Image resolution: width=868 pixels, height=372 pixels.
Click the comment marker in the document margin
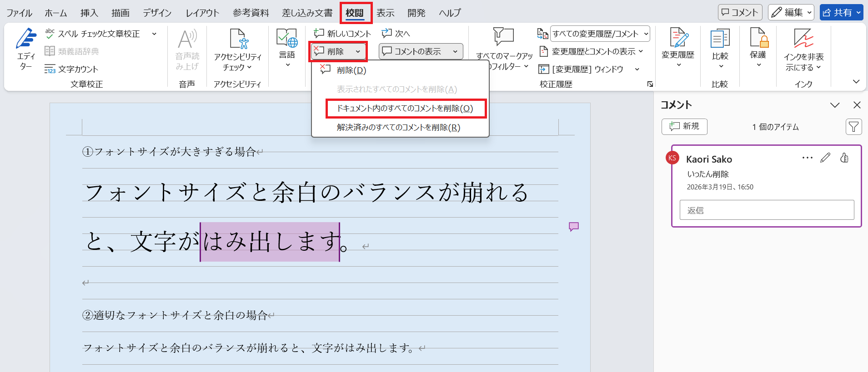(x=574, y=227)
